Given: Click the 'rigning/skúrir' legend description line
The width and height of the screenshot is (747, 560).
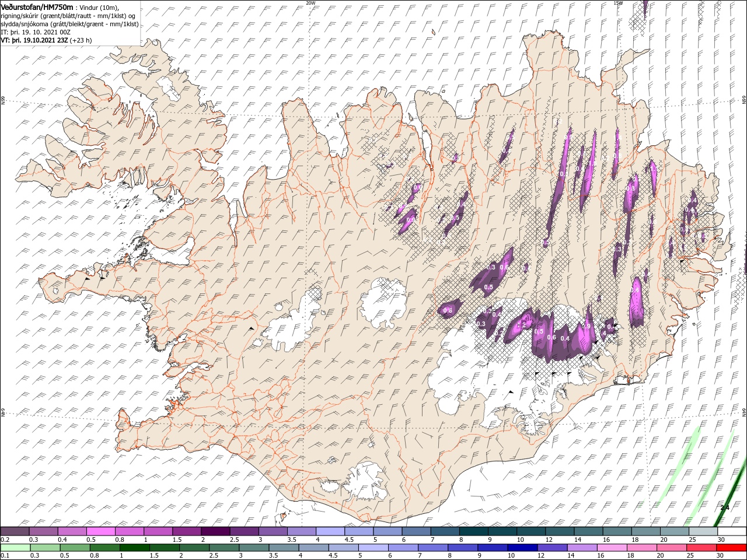Looking at the screenshot, I should point(69,16).
